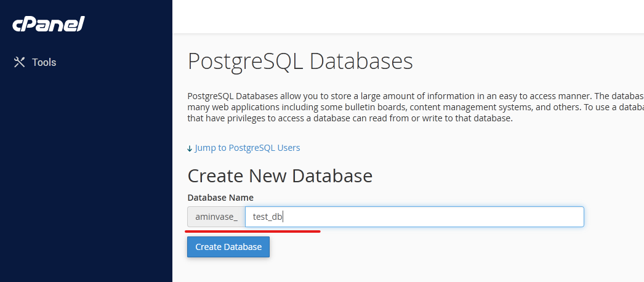Open the Tools menu item label
The image size is (644, 282).
[44, 62]
